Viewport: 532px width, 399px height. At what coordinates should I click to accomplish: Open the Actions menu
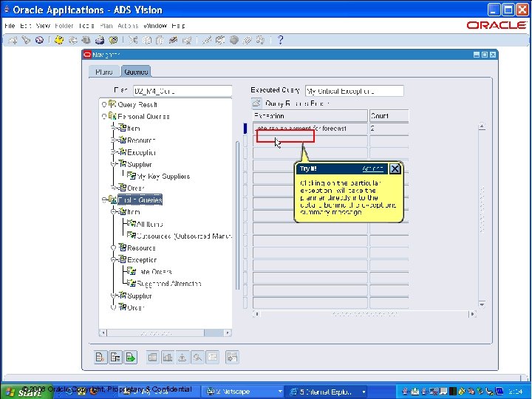point(128,26)
